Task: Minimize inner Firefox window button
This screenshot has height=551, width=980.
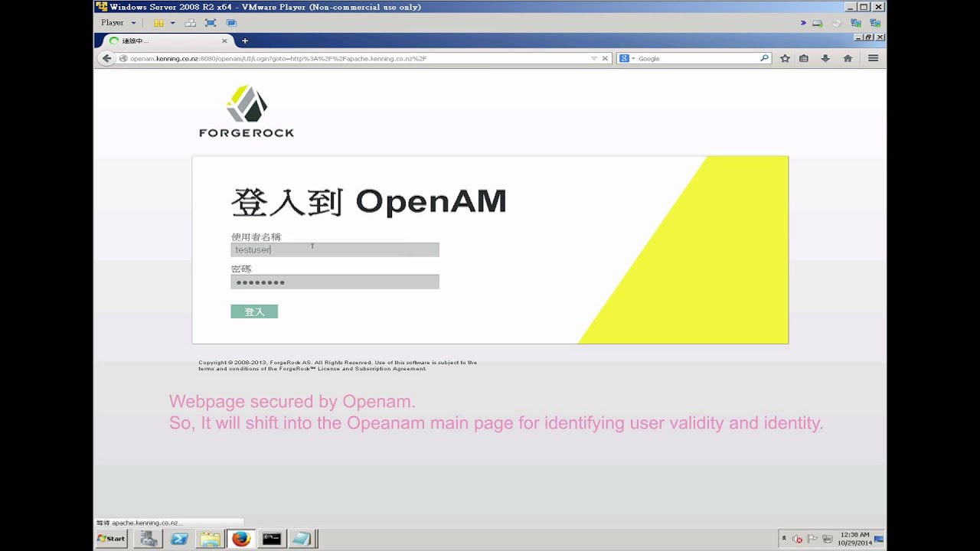Action: pyautogui.click(x=859, y=37)
